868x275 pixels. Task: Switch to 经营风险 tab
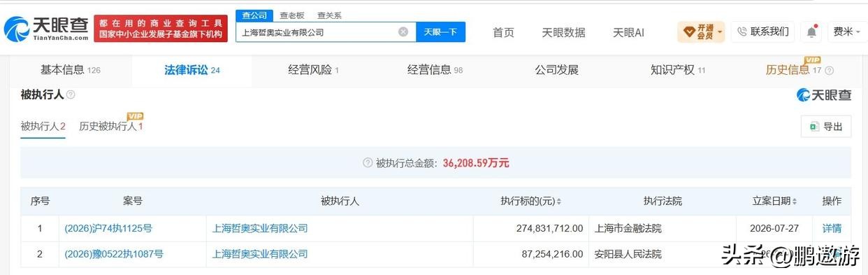point(313,70)
